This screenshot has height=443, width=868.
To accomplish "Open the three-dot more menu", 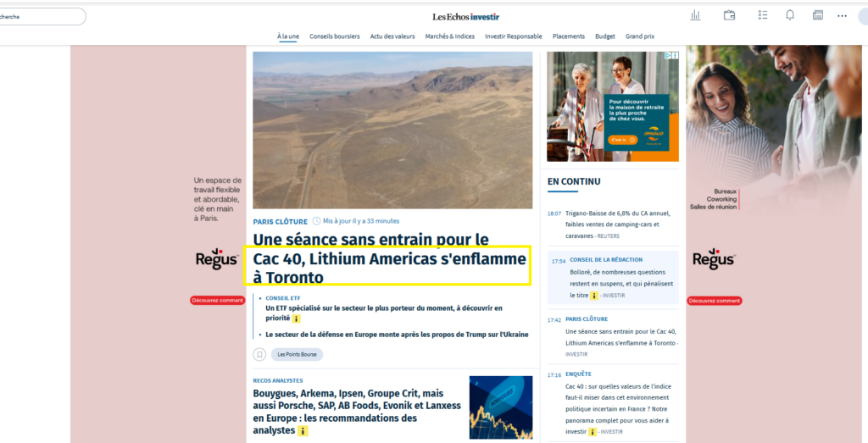I will coord(842,16).
